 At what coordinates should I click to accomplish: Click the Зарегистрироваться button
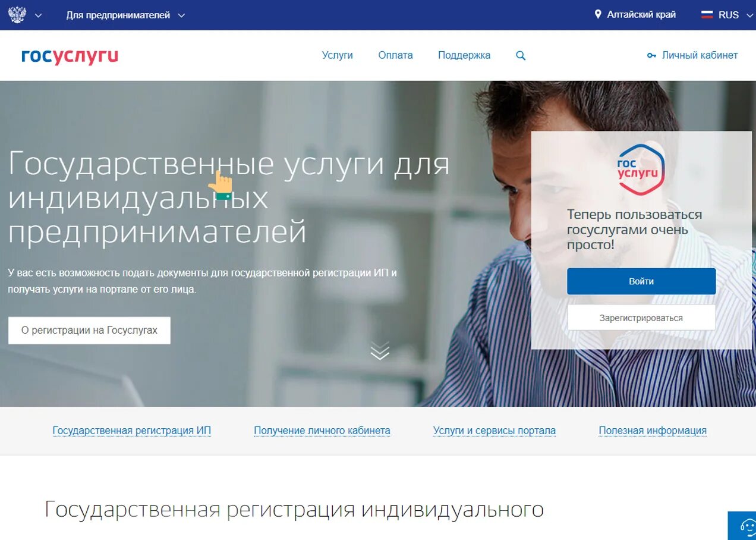pyautogui.click(x=641, y=318)
